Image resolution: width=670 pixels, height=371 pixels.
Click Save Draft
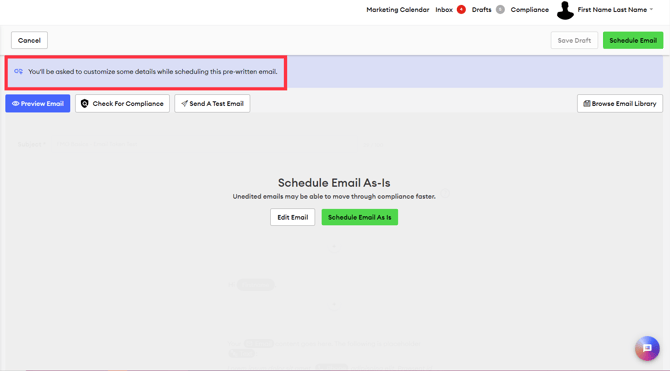coord(574,40)
